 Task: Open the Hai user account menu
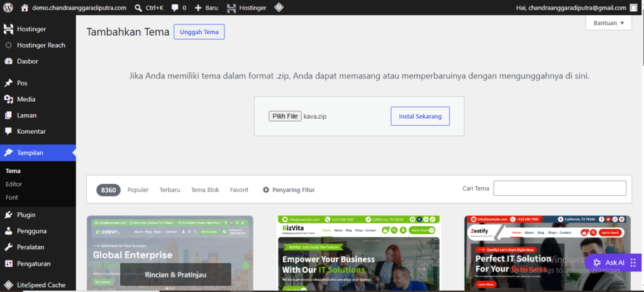pos(577,8)
